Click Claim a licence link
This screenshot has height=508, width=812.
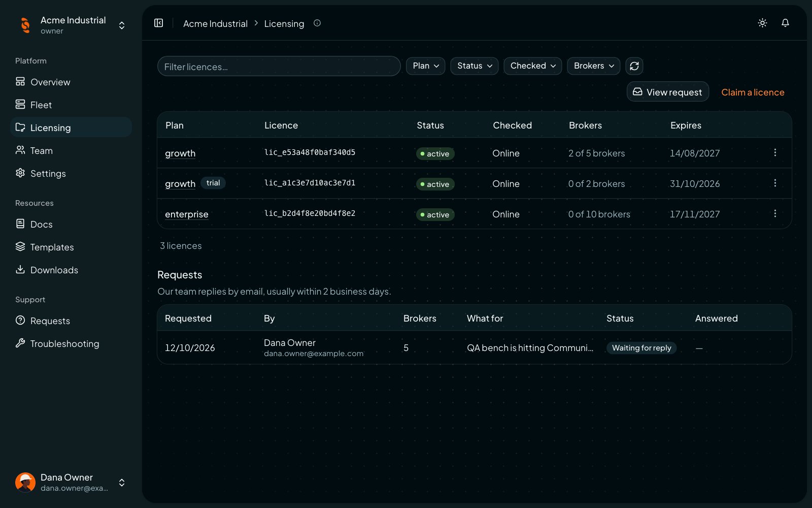pos(753,92)
